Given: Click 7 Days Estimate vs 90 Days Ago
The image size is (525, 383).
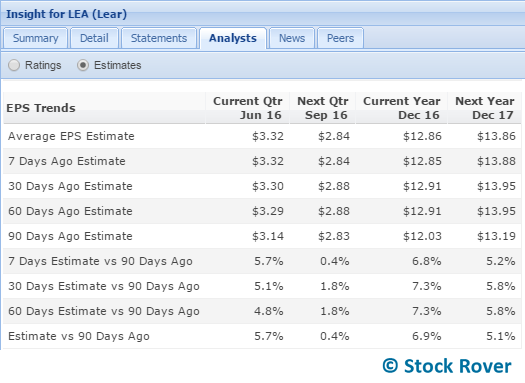Looking at the screenshot, I should pos(100,261).
